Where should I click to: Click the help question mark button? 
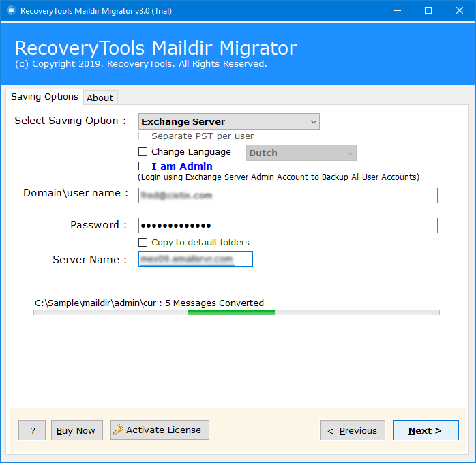32,430
